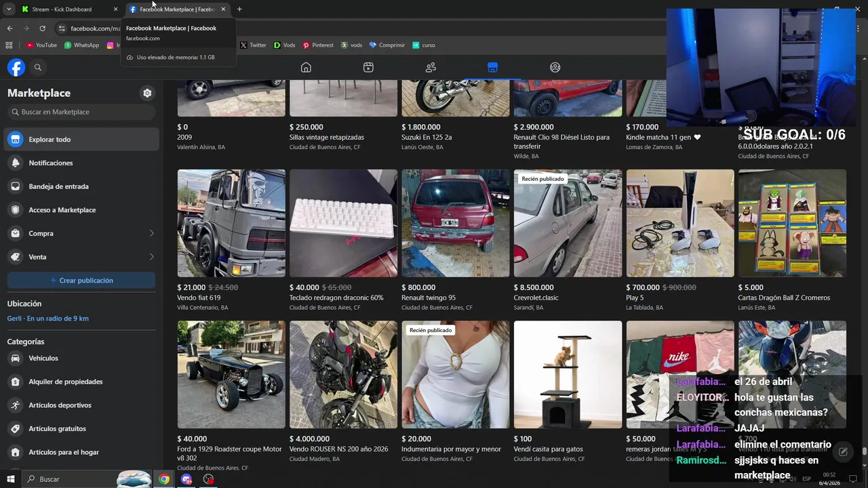Open the WhatsApp bookmark
This screenshot has width=868, height=488.
[81, 45]
